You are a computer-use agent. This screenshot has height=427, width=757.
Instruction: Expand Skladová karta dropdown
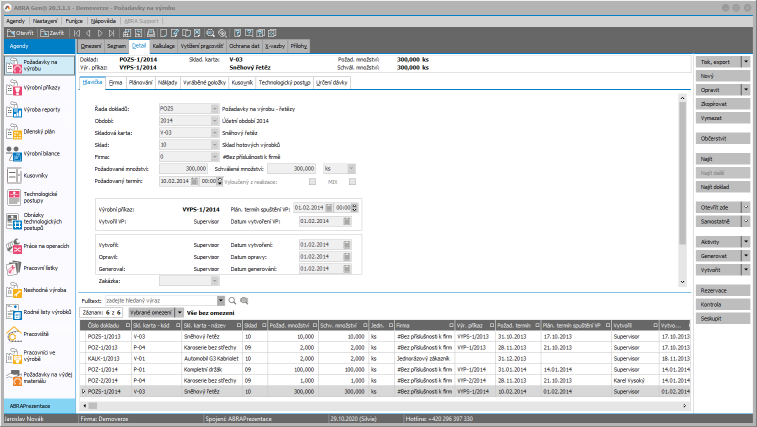click(x=214, y=133)
